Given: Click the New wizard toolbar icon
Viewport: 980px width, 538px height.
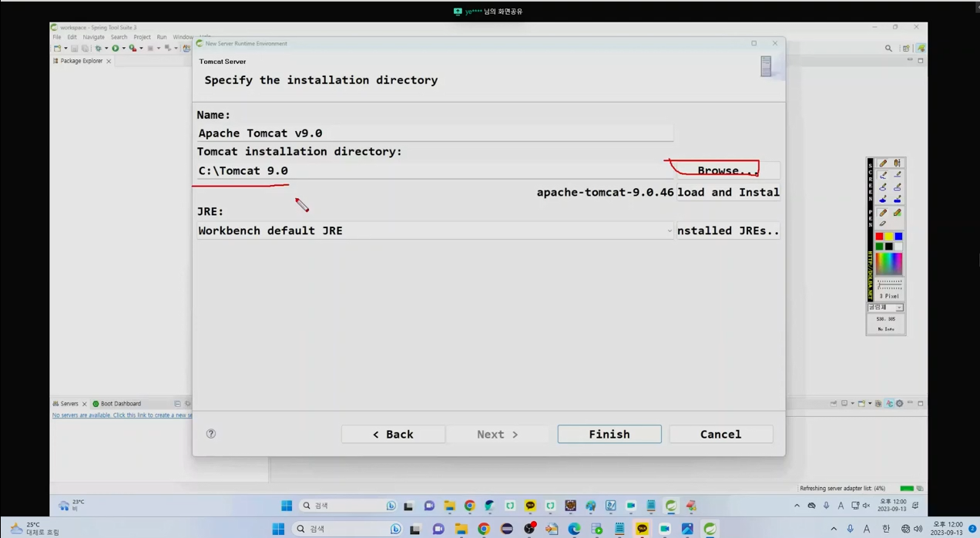Looking at the screenshot, I should point(57,48).
